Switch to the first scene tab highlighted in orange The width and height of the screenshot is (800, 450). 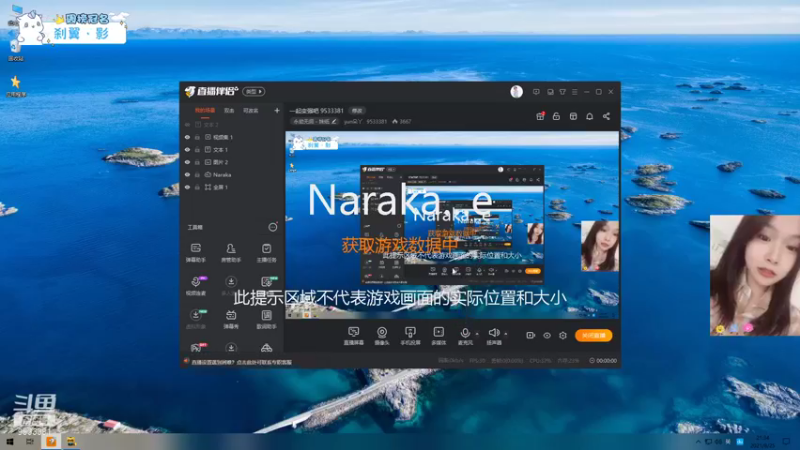[x=205, y=110]
